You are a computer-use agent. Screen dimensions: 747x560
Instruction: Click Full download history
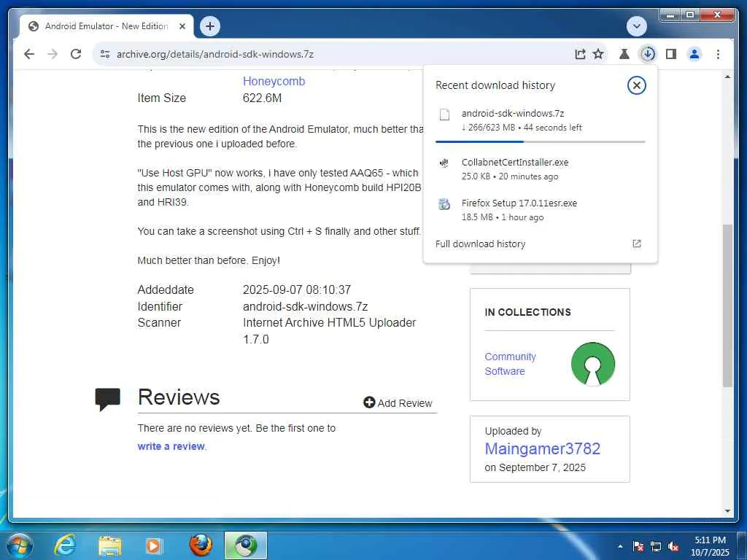pyautogui.click(x=480, y=244)
